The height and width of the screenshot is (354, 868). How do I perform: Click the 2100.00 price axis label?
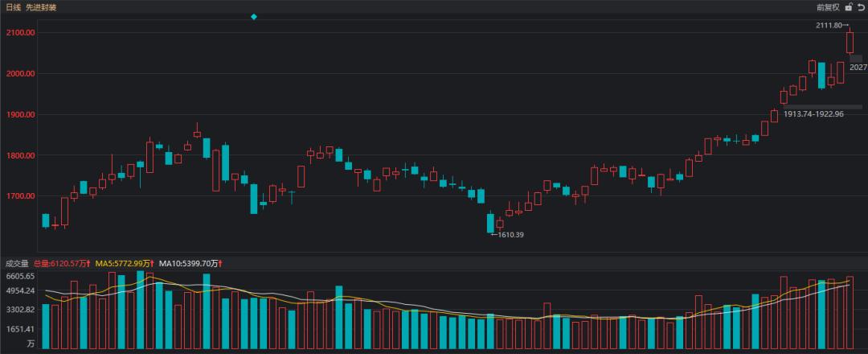[19, 33]
